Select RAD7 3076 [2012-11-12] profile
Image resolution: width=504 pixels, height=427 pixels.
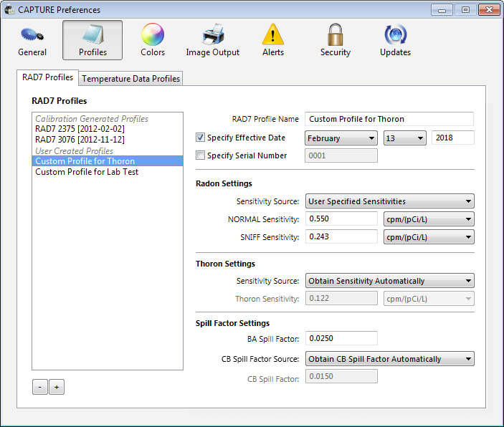pyautogui.click(x=108, y=140)
